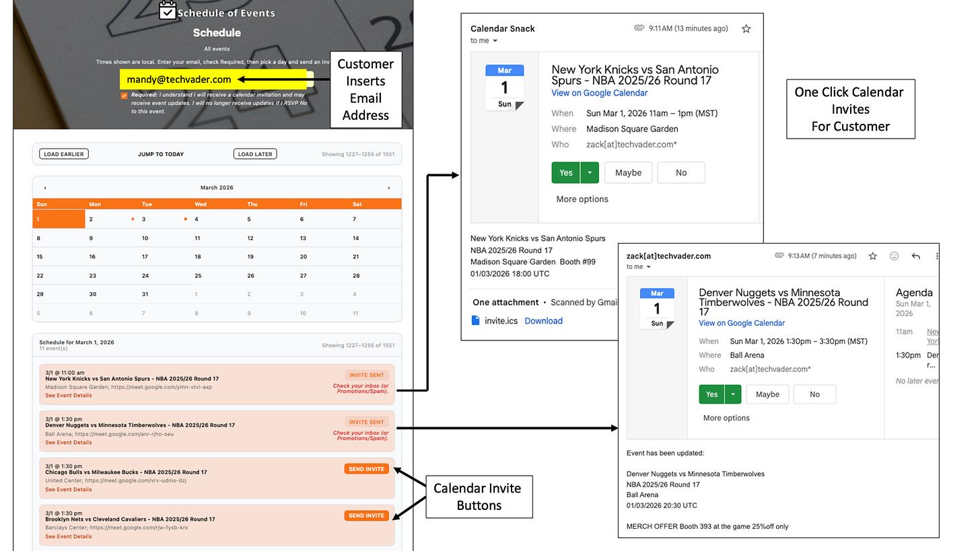Open Yes dropdown arrow in Knicks invite
This screenshot has width=980, height=551.
(590, 173)
